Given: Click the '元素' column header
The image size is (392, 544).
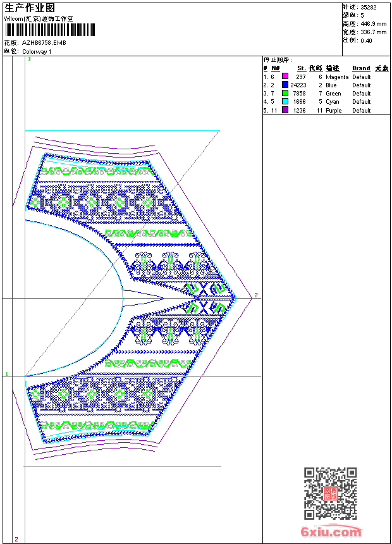Looking at the screenshot, I should (382, 68).
